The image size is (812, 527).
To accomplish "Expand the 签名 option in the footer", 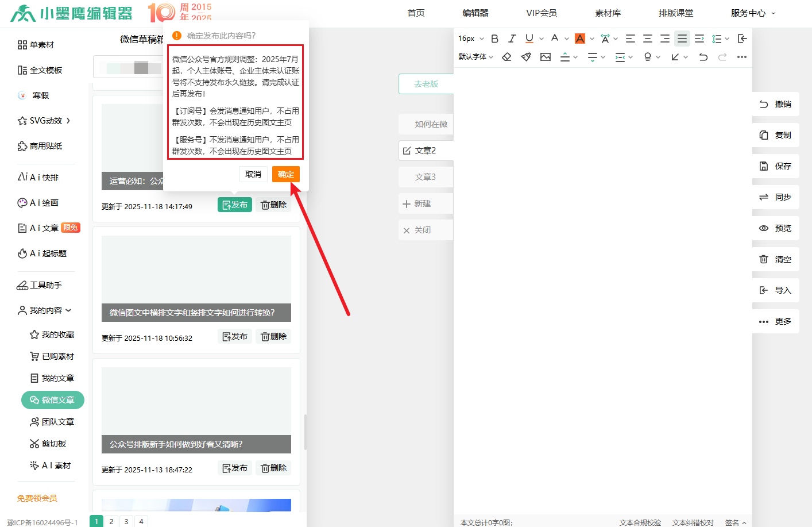I will pos(736,522).
